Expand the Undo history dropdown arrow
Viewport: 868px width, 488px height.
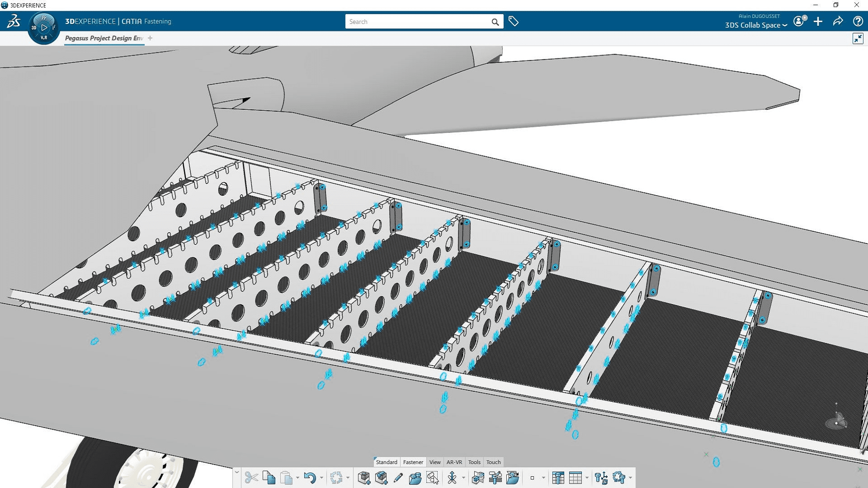[x=321, y=478]
